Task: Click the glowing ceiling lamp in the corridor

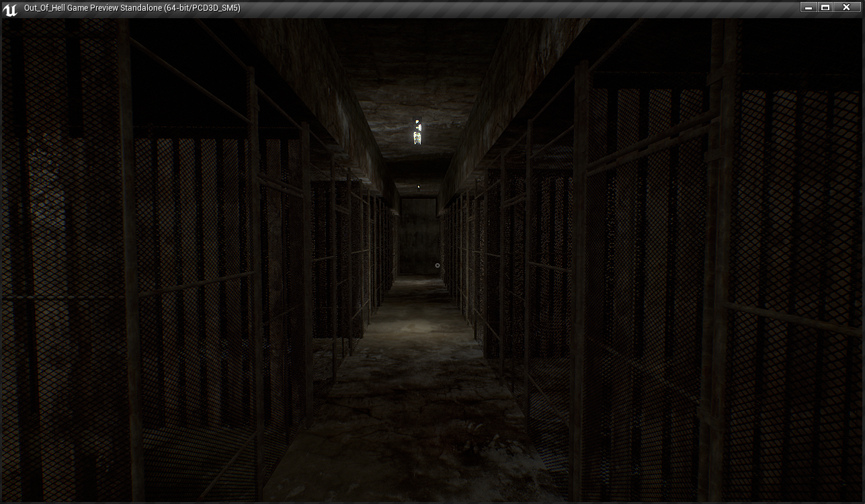Action: pos(417,133)
